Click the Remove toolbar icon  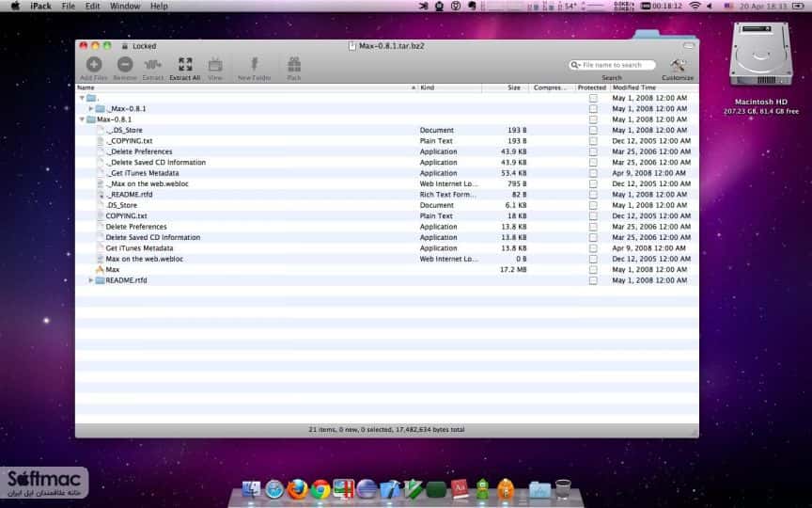[125, 65]
